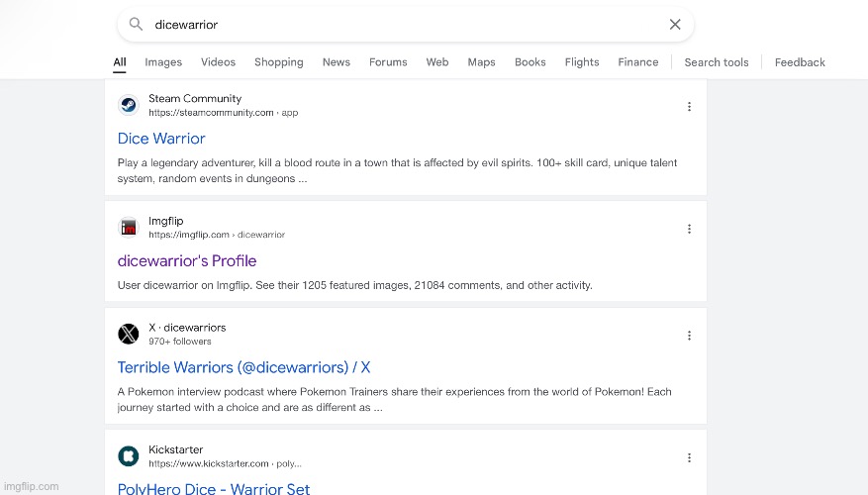Screen dimensions: 868x495
Task: Click the snippet starting 'Play a legendary adventurer'
Action: tap(397, 170)
